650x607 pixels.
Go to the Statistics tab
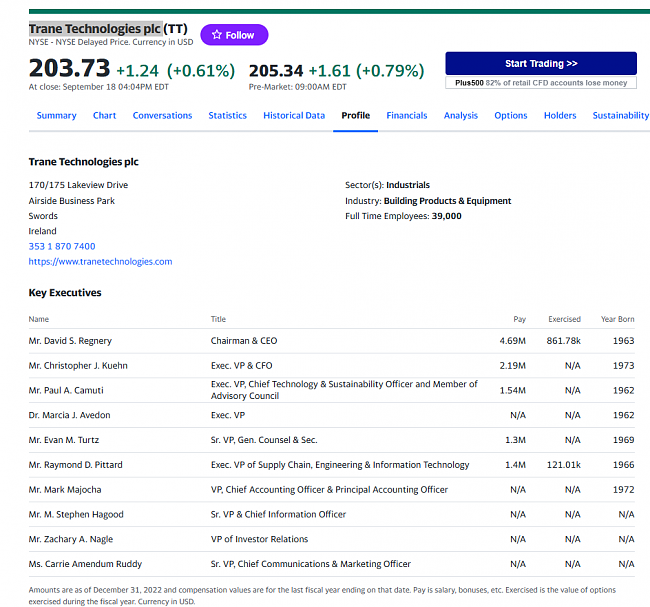pyautogui.click(x=228, y=116)
